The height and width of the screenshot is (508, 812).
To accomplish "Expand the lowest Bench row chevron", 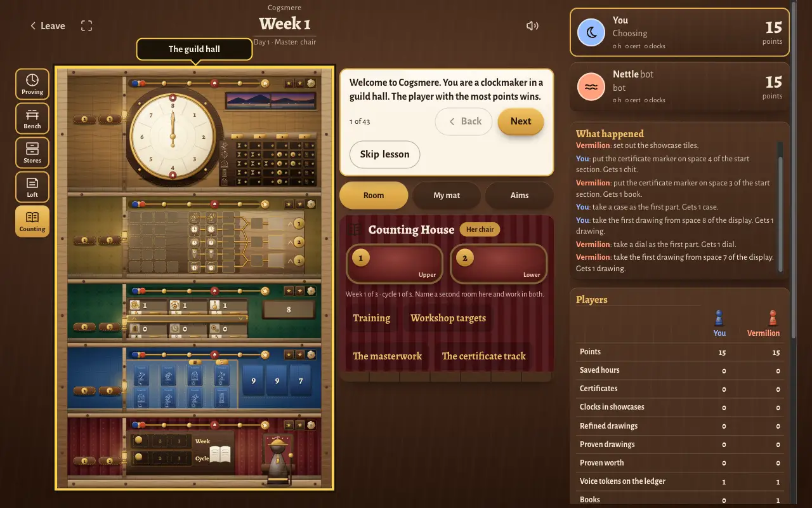I will click(291, 260).
